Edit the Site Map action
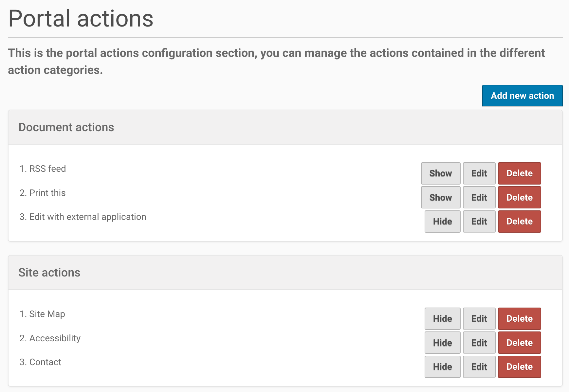The height and width of the screenshot is (392, 569). [x=479, y=319]
